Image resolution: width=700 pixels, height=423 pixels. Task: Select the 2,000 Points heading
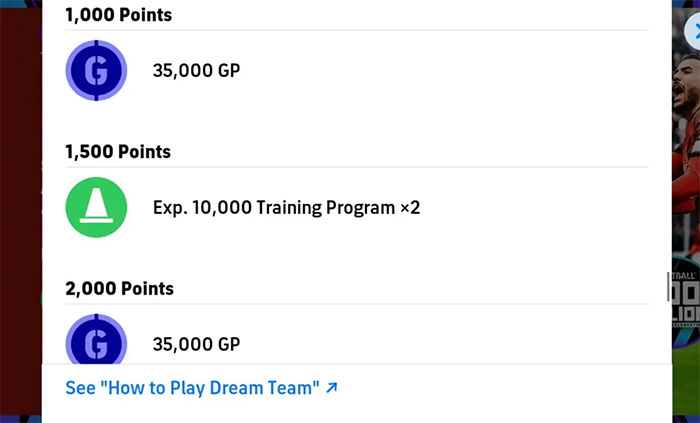pos(119,289)
